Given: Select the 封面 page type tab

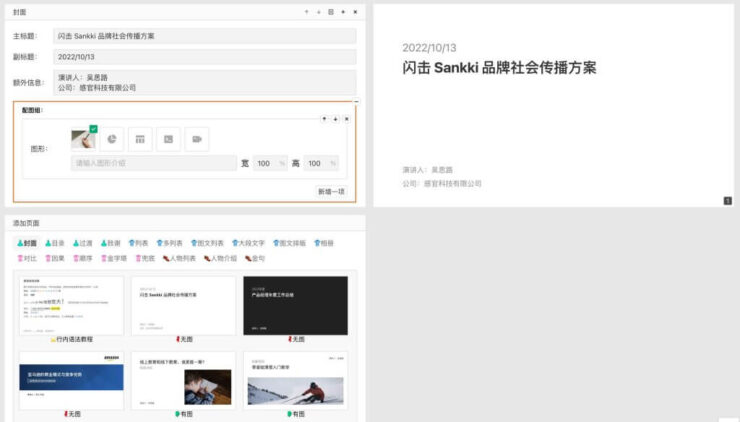Looking at the screenshot, I should [27, 243].
